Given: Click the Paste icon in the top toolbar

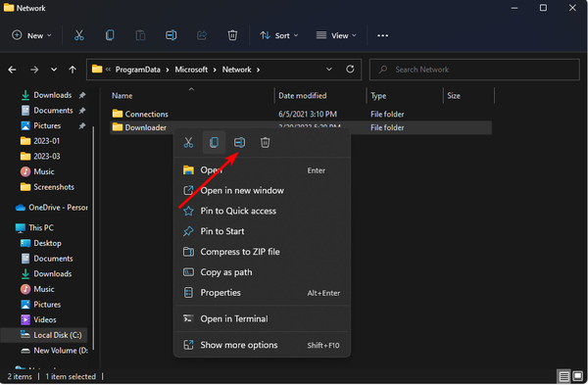Looking at the screenshot, I should (140, 35).
